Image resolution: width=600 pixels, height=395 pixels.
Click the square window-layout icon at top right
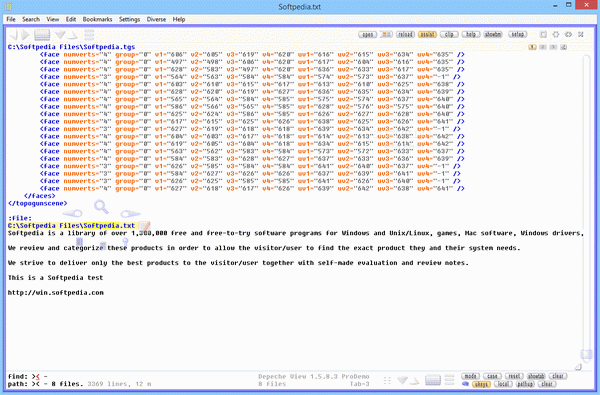(543, 34)
